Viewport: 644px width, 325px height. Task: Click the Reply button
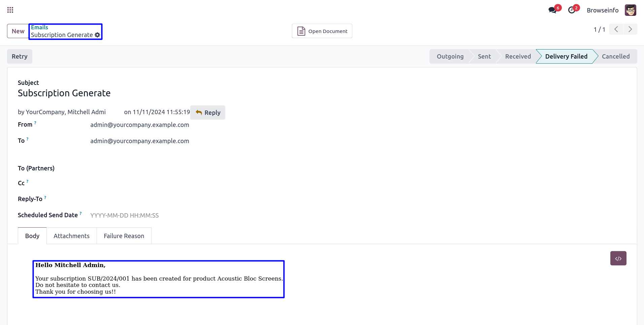click(x=208, y=112)
